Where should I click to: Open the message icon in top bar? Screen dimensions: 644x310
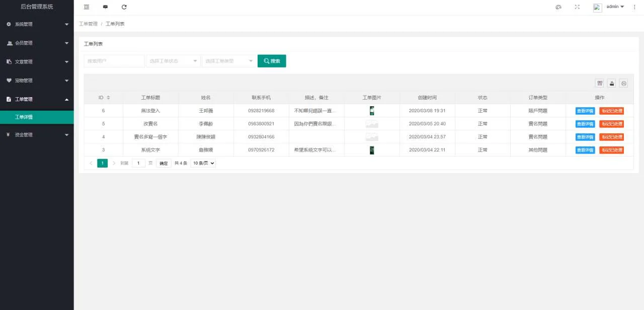point(105,7)
